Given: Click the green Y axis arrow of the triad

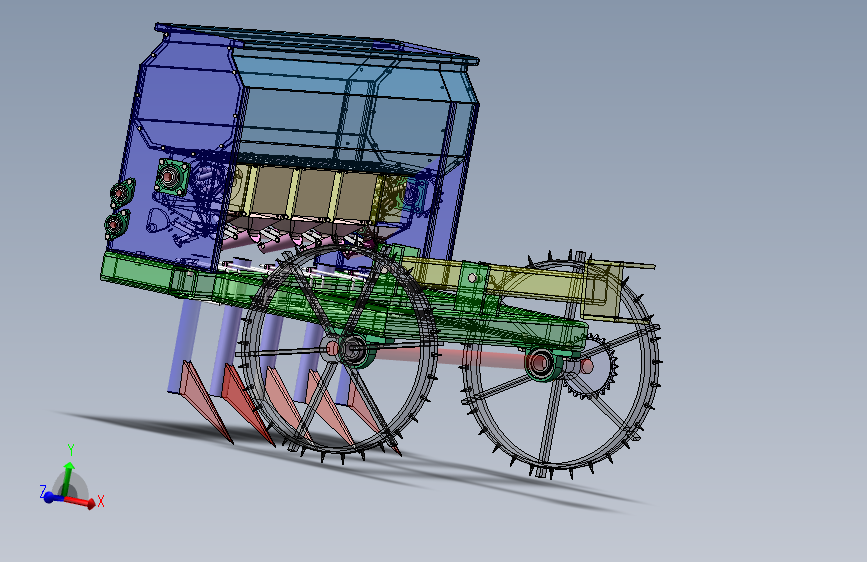Looking at the screenshot, I should click(67, 478).
